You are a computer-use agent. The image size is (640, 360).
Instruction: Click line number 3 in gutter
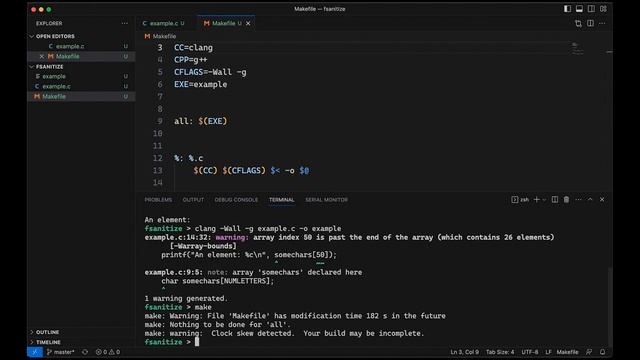click(x=160, y=48)
